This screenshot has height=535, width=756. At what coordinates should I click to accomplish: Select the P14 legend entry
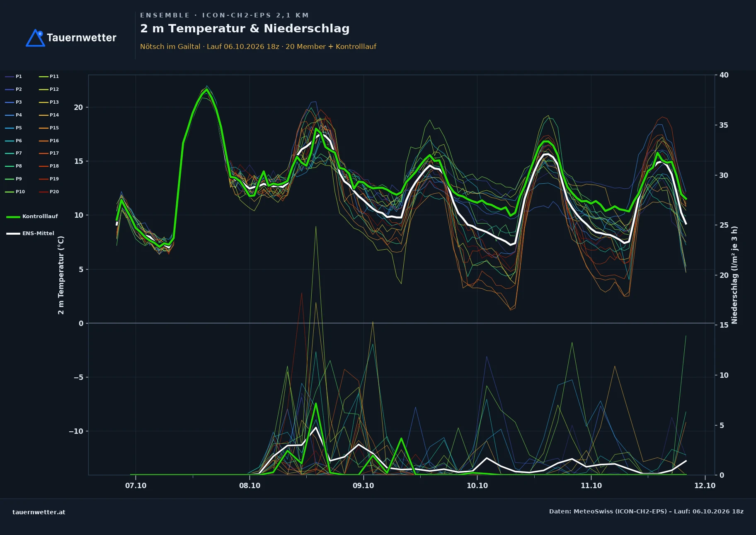(49, 115)
